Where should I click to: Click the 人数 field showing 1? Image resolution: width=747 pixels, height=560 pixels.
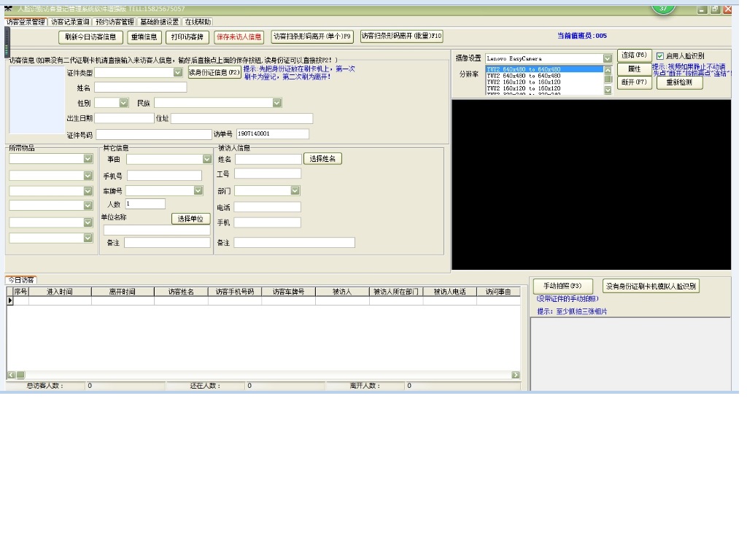[x=145, y=204]
